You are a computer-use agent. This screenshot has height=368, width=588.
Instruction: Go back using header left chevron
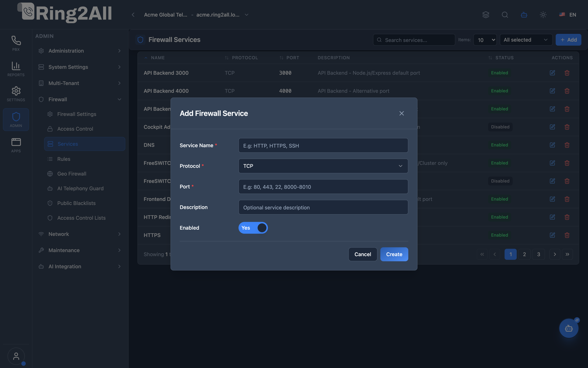(133, 15)
